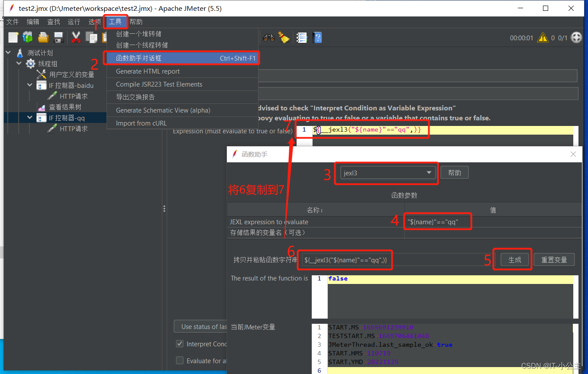Open the 文件 menu
Screen dimensions: 588x374
coord(13,22)
